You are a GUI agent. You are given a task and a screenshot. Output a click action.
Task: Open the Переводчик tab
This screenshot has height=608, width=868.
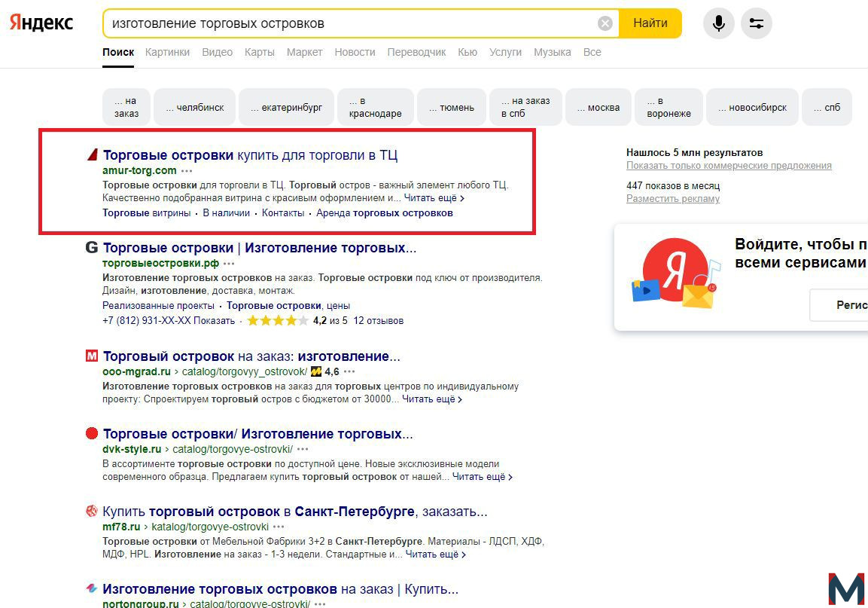tap(416, 52)
